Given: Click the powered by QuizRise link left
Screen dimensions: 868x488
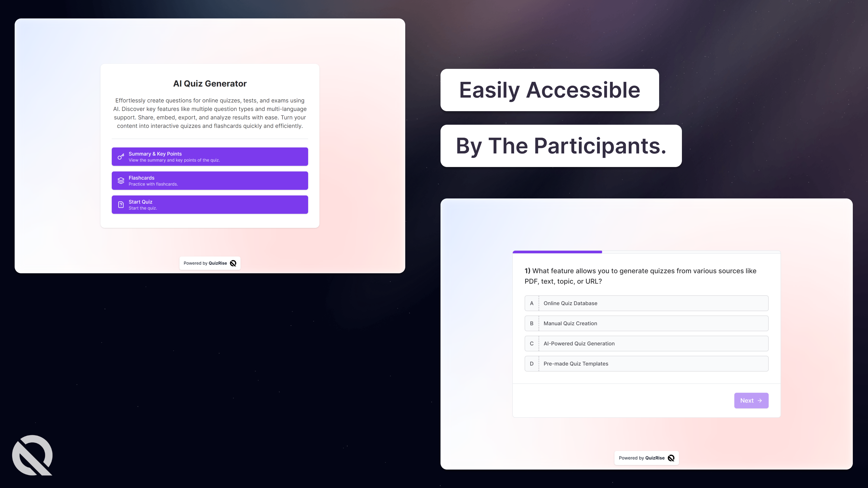Looking at the screenshot, I should (x=210, y=263).
